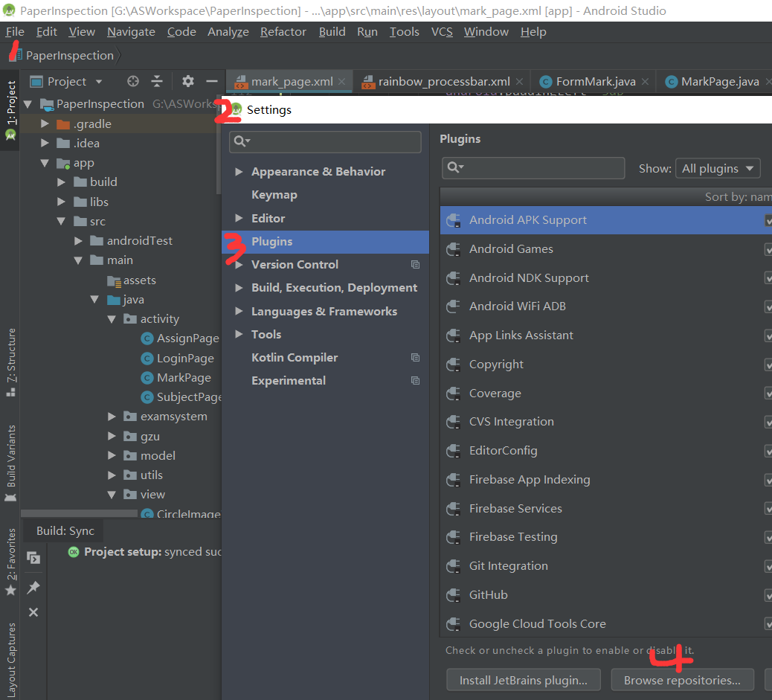
Task: Click the LoginPage class icon
Action: pos(147,358)
